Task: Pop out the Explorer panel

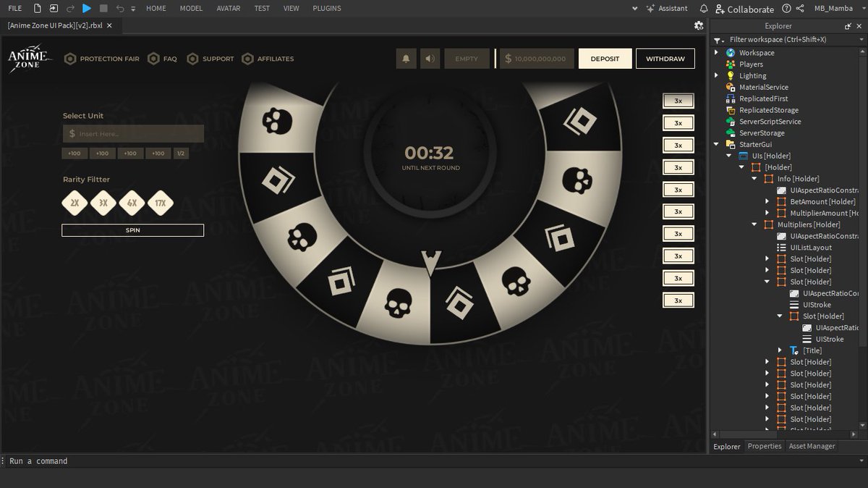Action: (x=848, y=26)
